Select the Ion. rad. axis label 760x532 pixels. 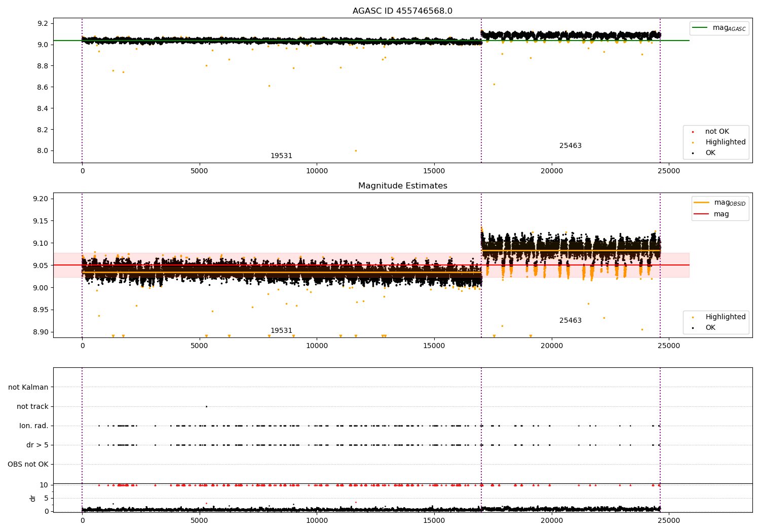(34, 426)
